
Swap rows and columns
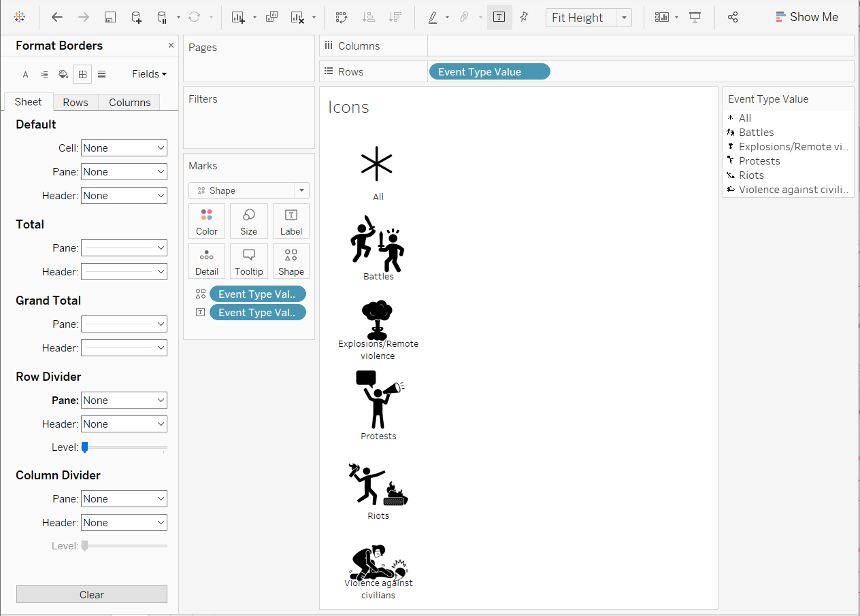(x=342, y=18)
